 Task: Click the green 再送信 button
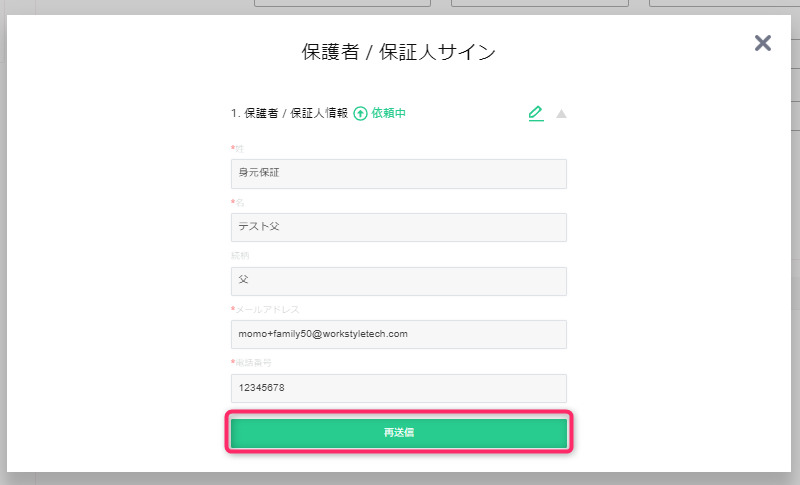click(x=398, y=433)
